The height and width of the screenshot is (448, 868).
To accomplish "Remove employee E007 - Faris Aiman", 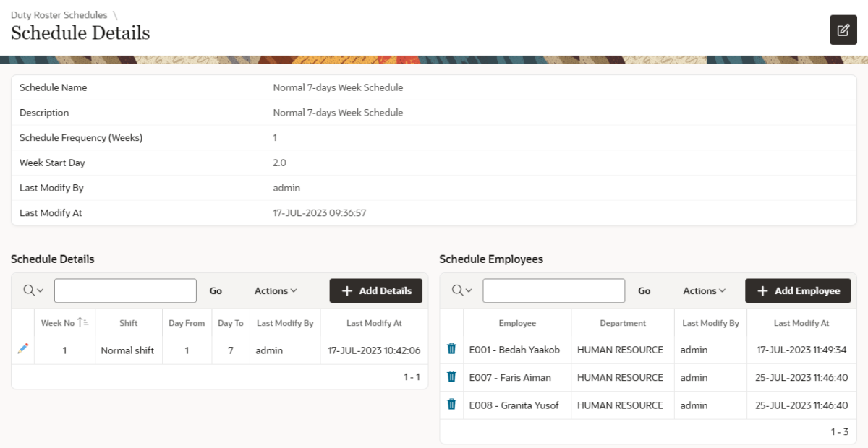I will click(x=451, y=376).
